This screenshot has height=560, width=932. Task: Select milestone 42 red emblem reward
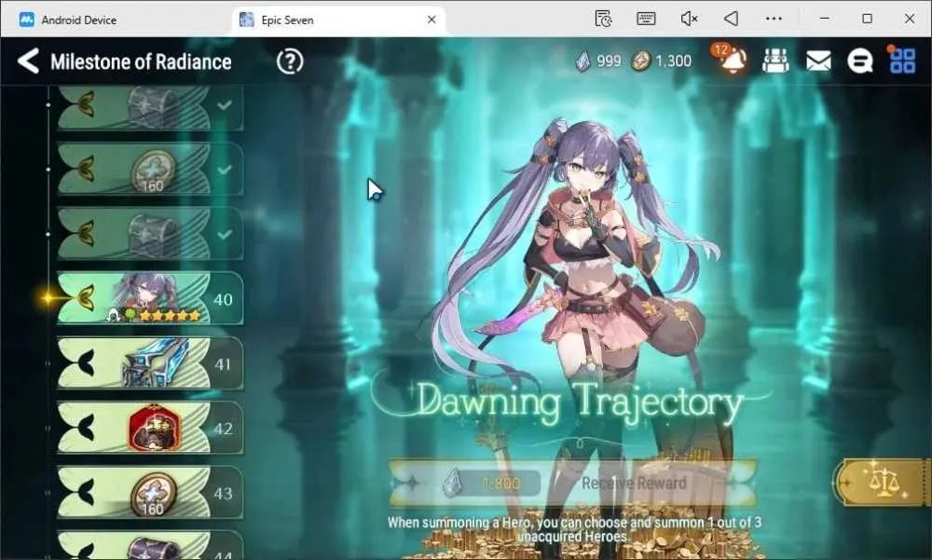(x=150, y=428)
